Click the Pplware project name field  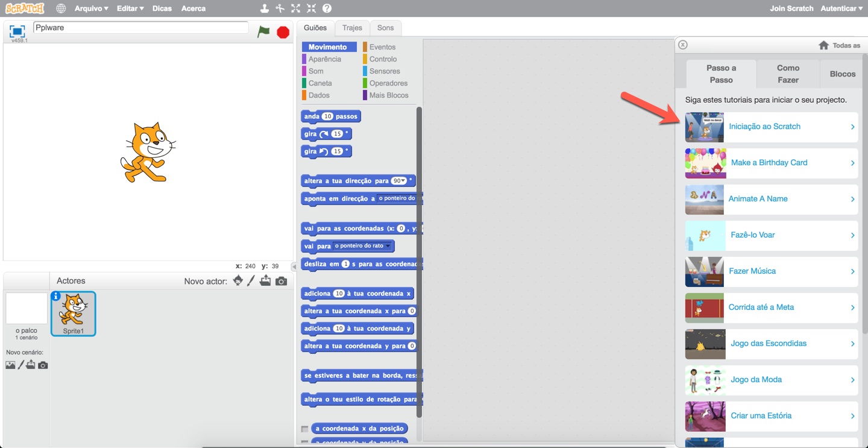(x=141, y=28)
